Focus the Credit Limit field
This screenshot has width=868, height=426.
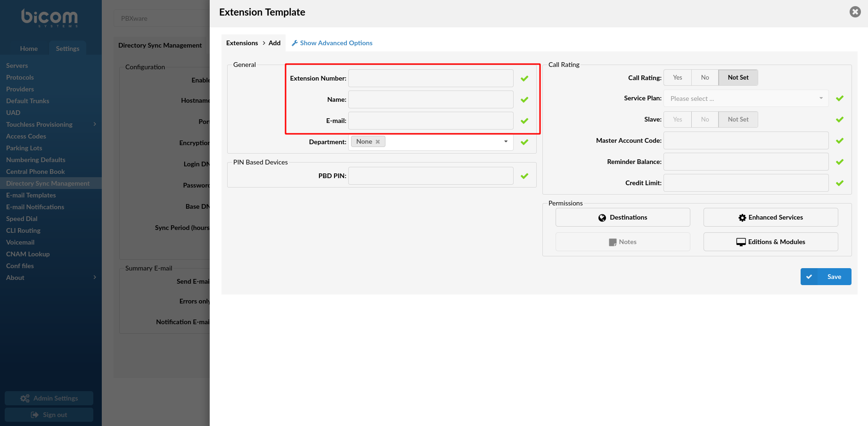point(746,183)
